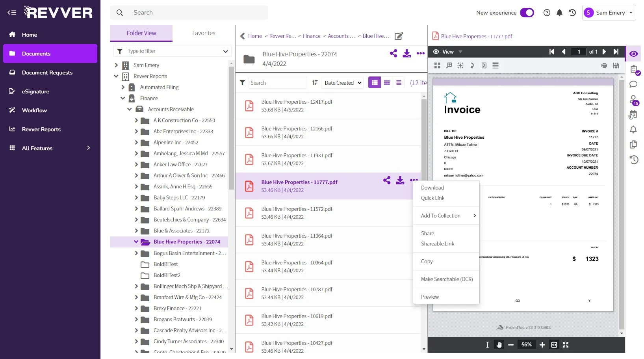Image resolution: width=644 pixels, height=359 pixels.
Task: Open the viewer View dropdown
Action: [x=448, y=52]
